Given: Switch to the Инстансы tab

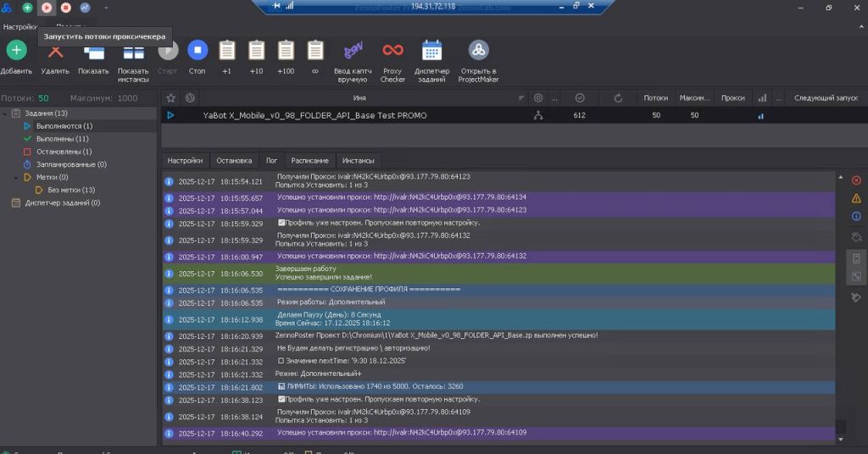Looking at the screenshot, I should pos(359,160).
